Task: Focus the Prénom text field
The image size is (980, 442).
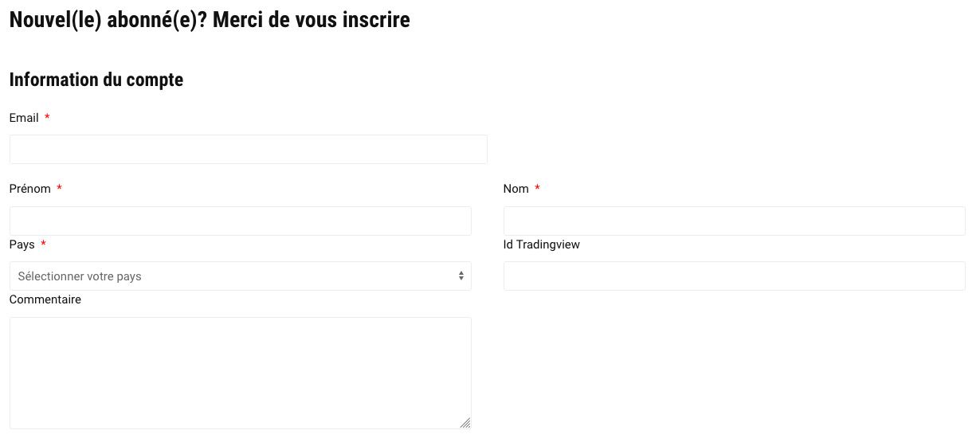Action: tap(240, 221)
